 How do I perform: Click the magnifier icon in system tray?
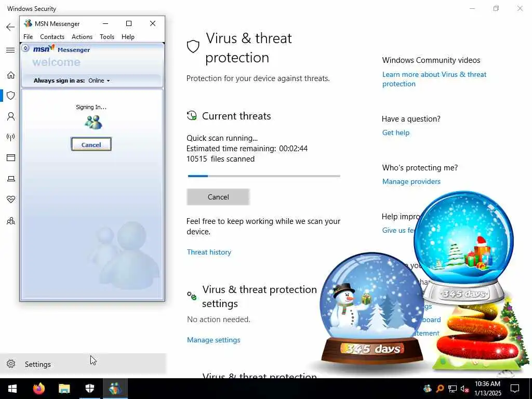tap(440, 389)
